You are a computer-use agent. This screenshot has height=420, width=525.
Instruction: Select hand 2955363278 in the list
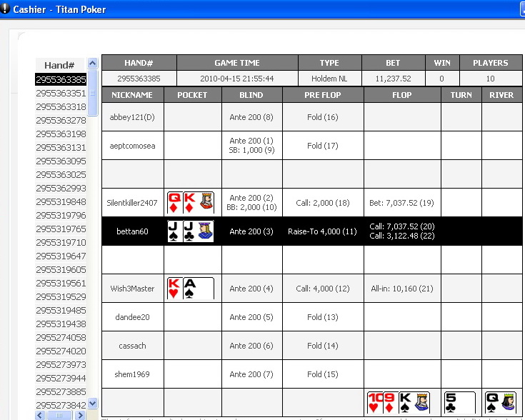(61, 120)
